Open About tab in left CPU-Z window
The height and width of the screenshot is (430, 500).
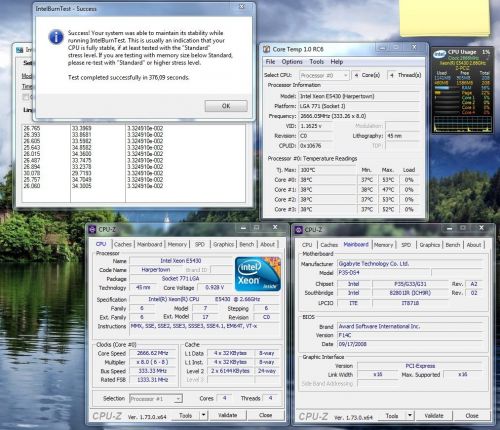coord(268,244)
